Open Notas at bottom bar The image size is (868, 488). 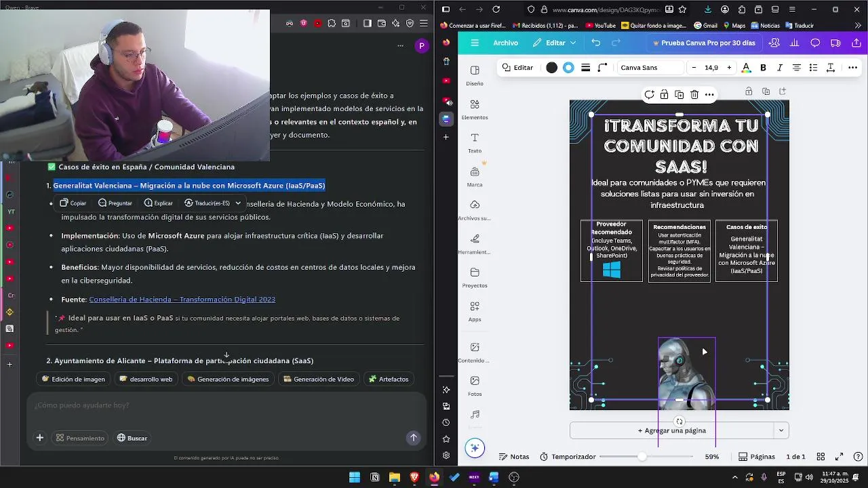pyautogui.click(x=513, y=457)
